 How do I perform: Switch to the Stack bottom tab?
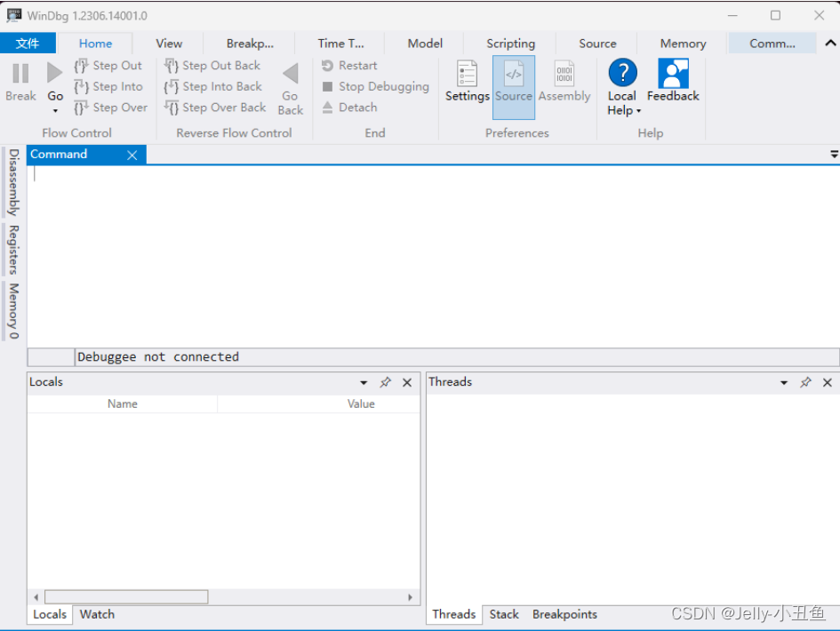[x=504, y=614]
